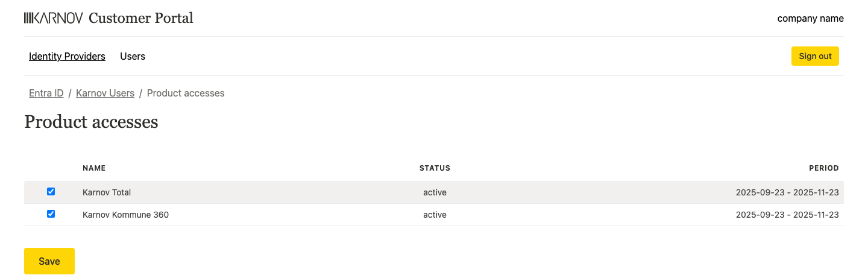
Task: Save the product access changes
Action: pos(49,261)
